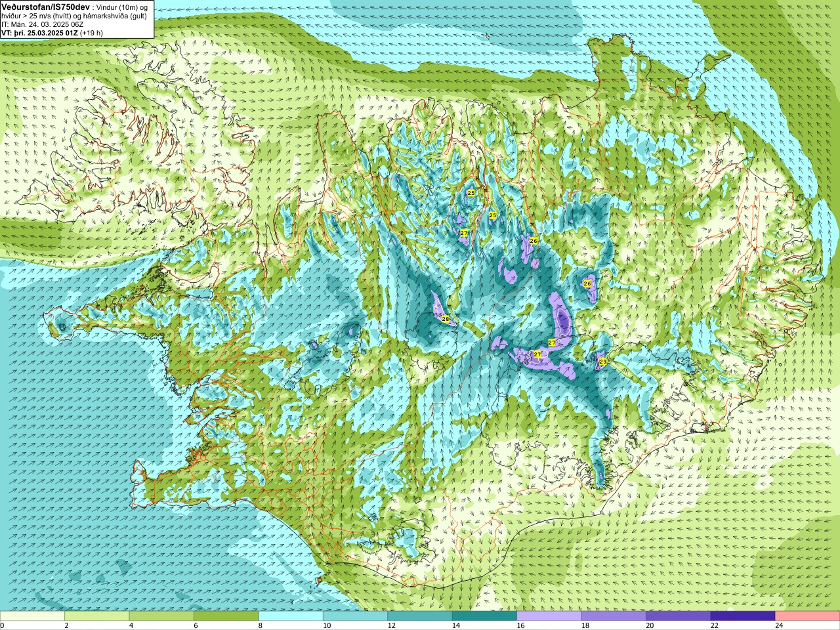Viewport: 840px width, 630px height.
Task: Click the pale yellow 0–2 m/s legend swatch
Action: click(x=32, y=616)
